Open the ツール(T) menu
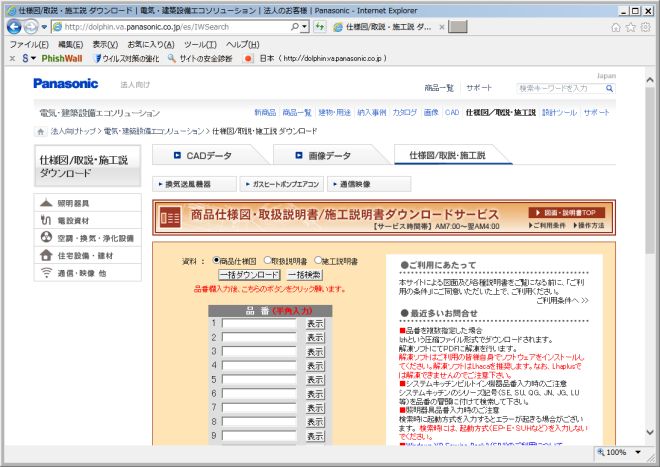Image resolution: width=660 pixels, height=467 pixels. coord(200,45)
